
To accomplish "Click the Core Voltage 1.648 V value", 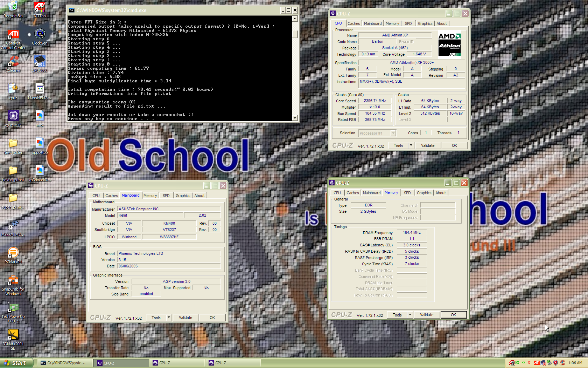I will coord(419,54).
